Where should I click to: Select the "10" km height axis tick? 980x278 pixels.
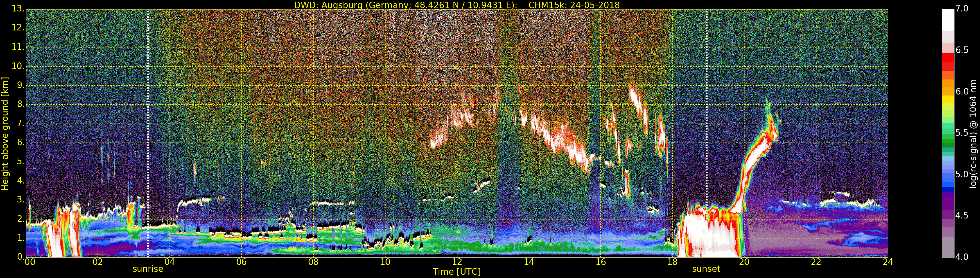18,66
